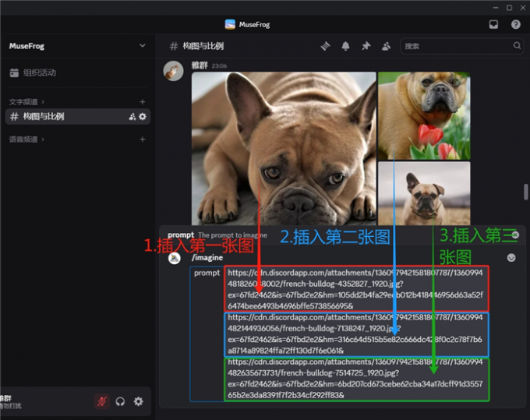
Task: Invite people to 构图与比例 channel icon
Action: point(132,117)
